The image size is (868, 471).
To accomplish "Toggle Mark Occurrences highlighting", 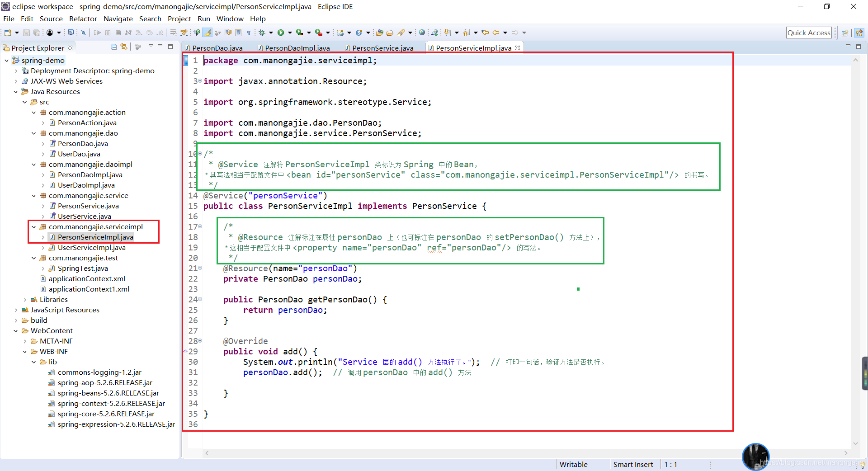I will [x=208, y=32].
